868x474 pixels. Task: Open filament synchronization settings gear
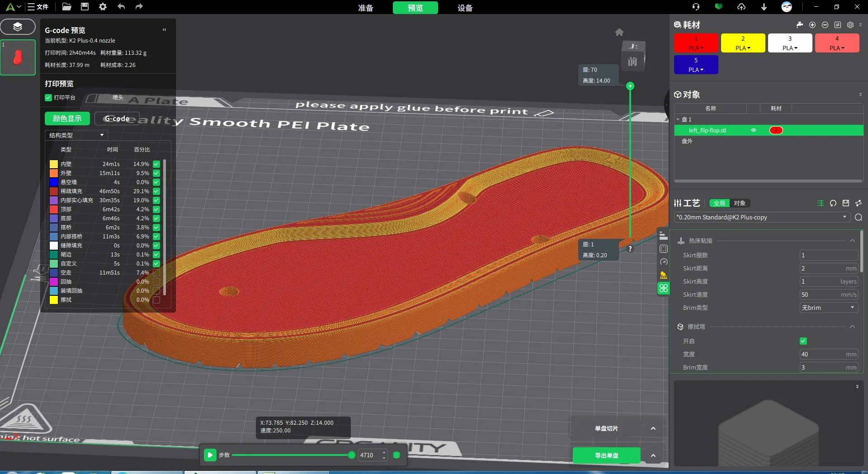click(850, 25)
